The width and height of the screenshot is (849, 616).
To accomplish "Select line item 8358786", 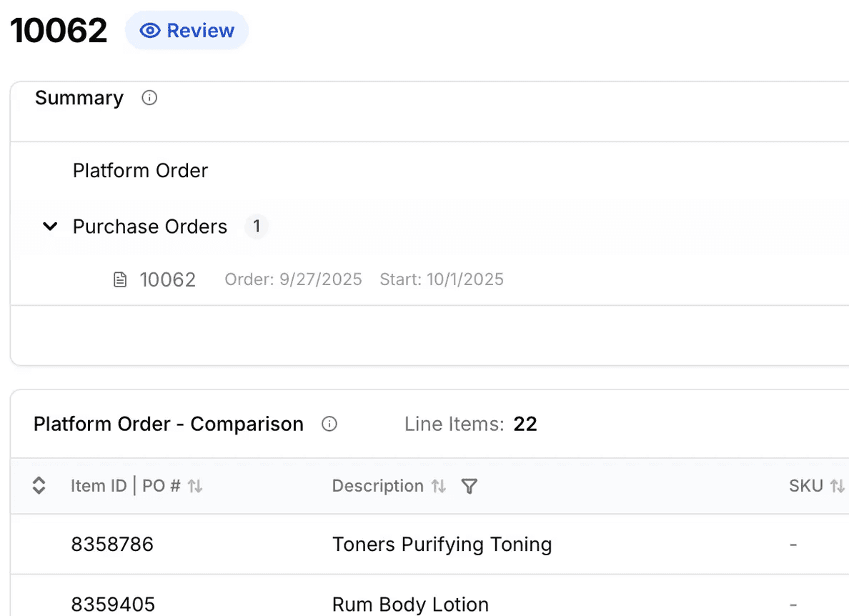I will (x=113, y=544).
